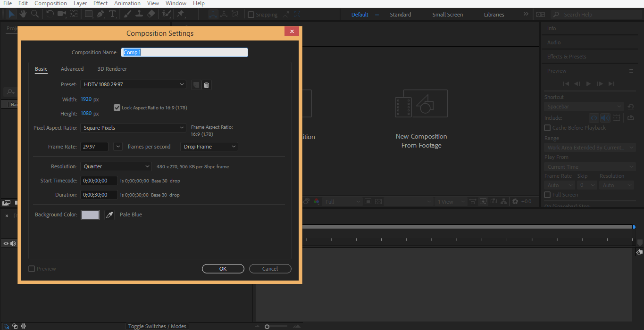Open the Spacebar shortcut dropdown
Viewport: 644px width, 330px height.
click(x=584, y=107)
